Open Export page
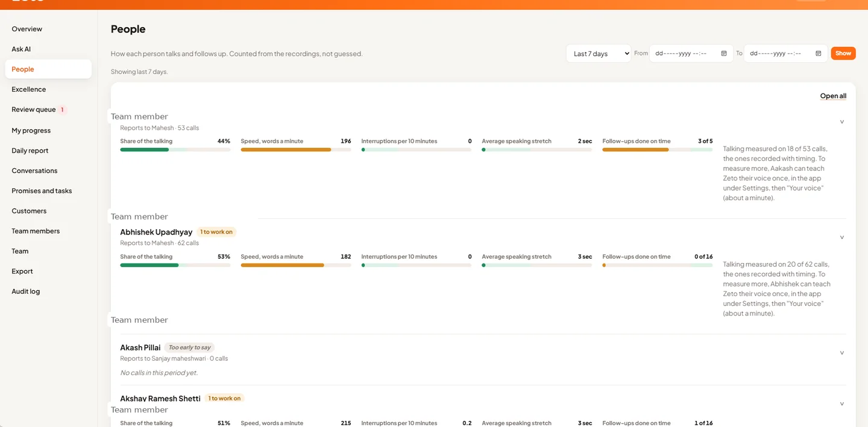This screenshot has height=427, width=868. pos(48,271)
